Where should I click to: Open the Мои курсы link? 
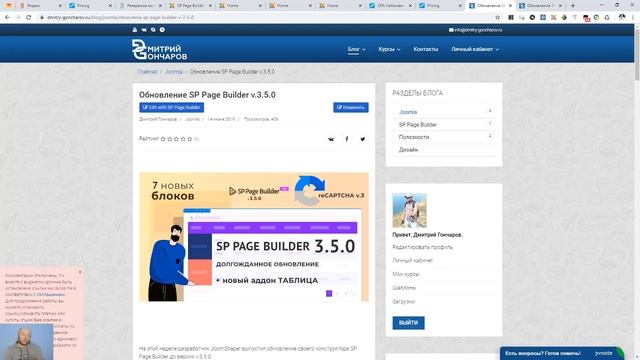point(406,274)
